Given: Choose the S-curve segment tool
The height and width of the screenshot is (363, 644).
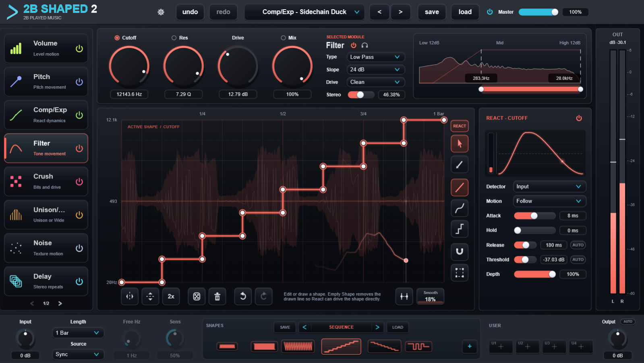Looking at the screenshot, I should coord(460,208).
